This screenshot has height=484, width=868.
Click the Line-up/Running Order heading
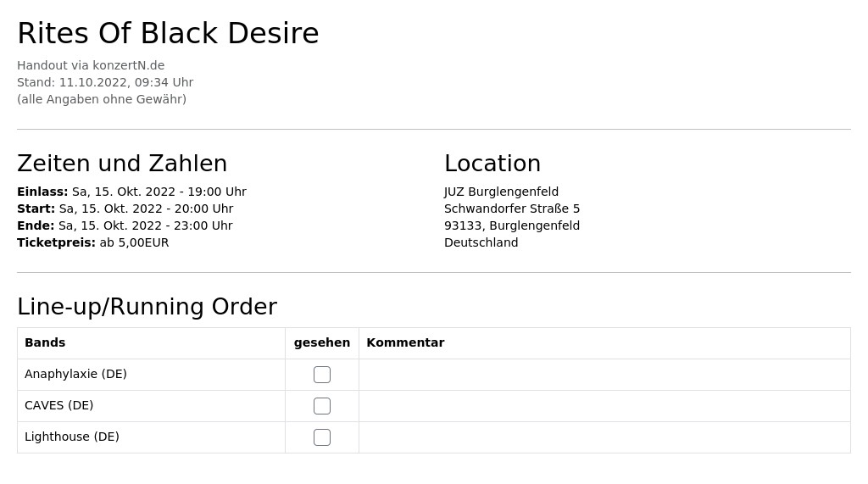coord(147,307)
